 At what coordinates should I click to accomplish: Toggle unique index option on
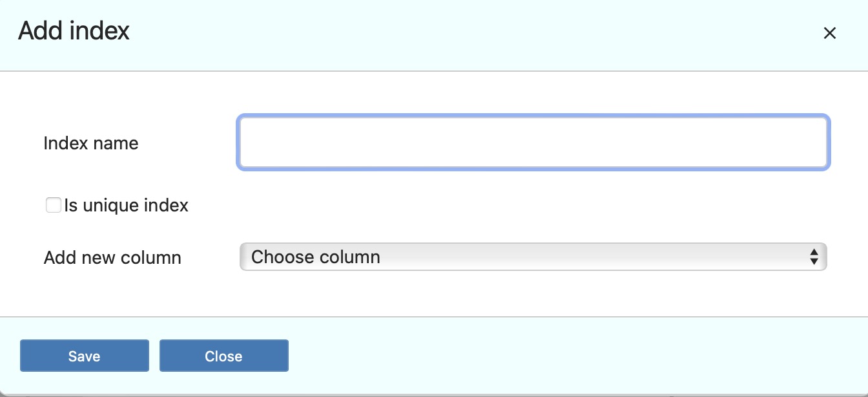(54, 206)
